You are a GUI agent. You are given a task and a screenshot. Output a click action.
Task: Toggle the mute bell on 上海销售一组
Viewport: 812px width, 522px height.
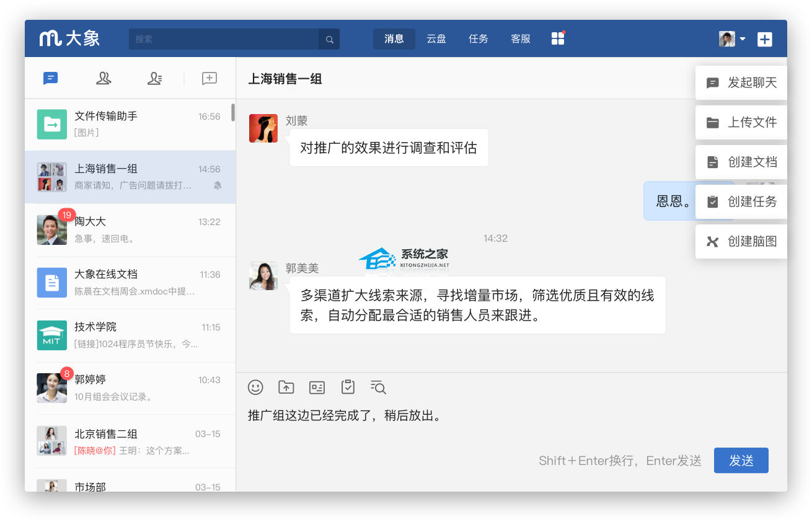click(x=218, y=185)
